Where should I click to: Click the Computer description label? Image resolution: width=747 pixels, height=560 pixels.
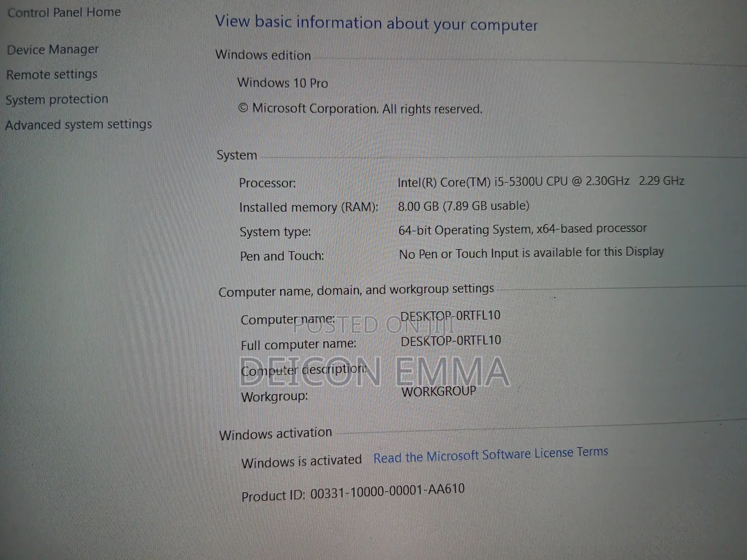coord(303,370)
